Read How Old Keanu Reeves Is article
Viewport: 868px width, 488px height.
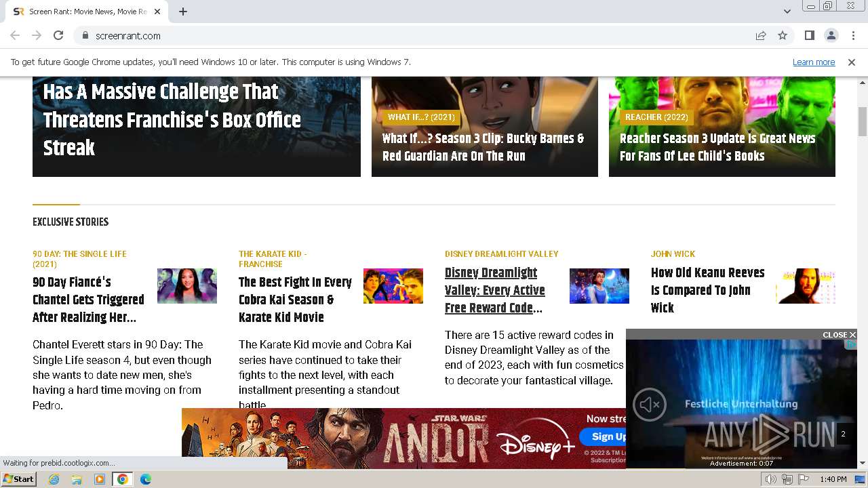[x=707, y=290]
